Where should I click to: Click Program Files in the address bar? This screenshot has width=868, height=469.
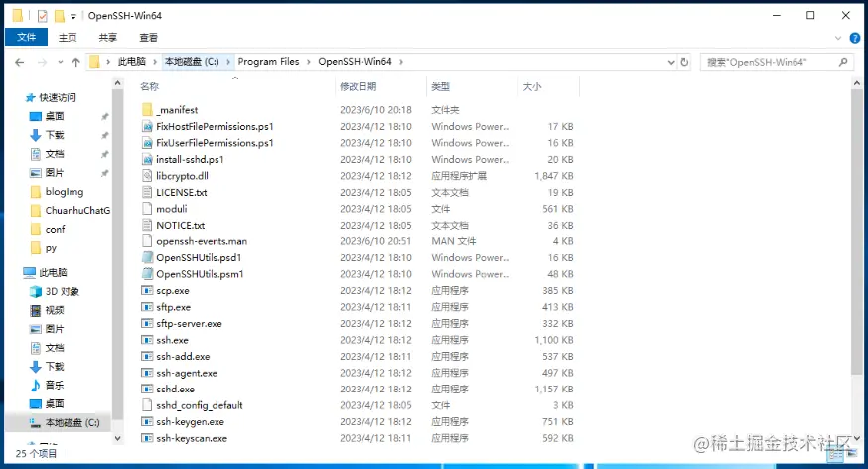click(268, 62)
